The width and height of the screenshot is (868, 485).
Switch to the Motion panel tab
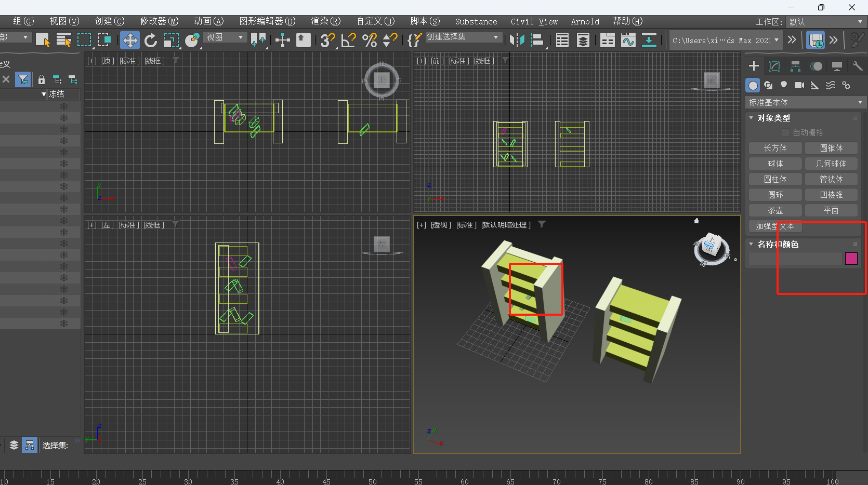click(x=816, y=66)
